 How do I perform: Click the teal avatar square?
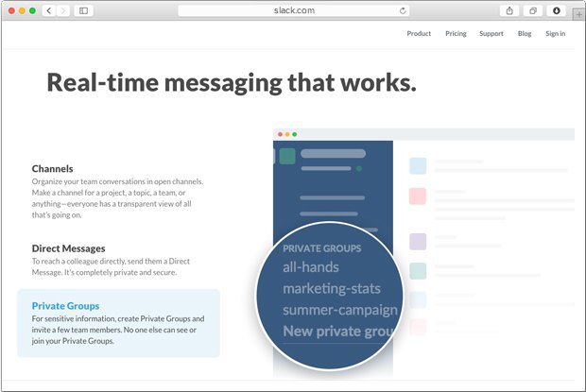click(418, 271)
